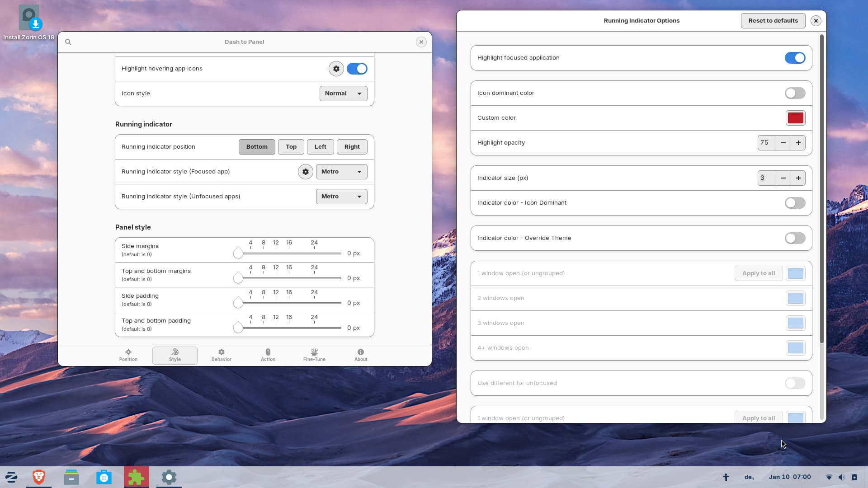Open the Focused app Metro style dropdown
Viewport: 868px width, 488px height.
coord(341,172)
